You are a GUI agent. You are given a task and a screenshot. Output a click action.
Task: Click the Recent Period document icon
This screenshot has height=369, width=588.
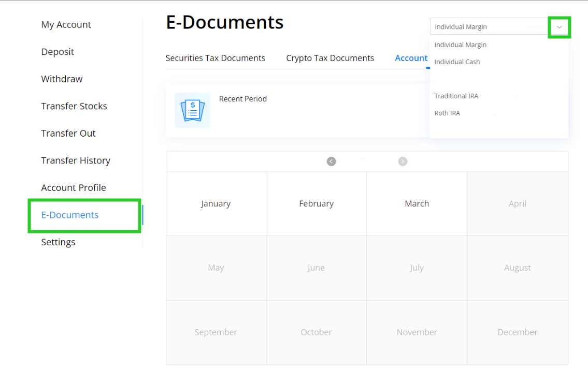click(x=192, y=110)
